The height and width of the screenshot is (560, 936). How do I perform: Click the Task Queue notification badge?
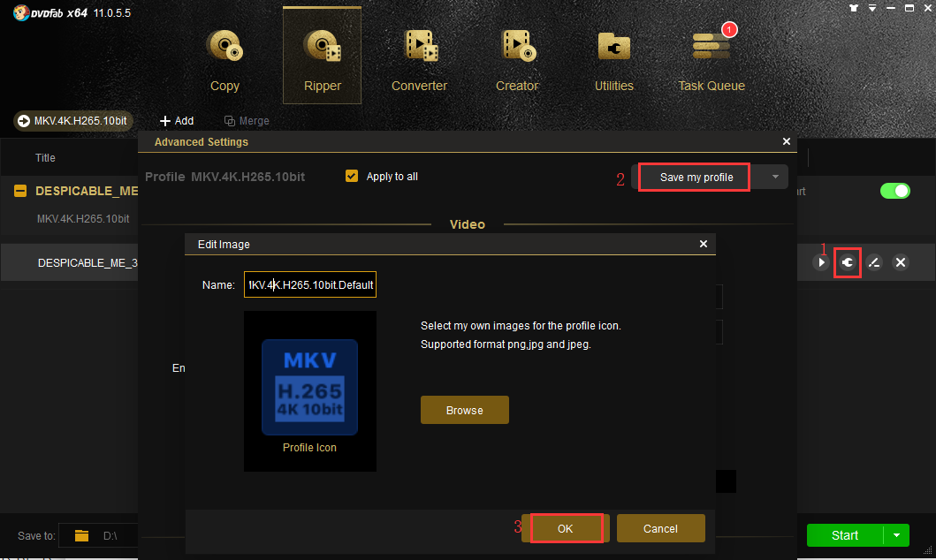click(x=729, y=29)
